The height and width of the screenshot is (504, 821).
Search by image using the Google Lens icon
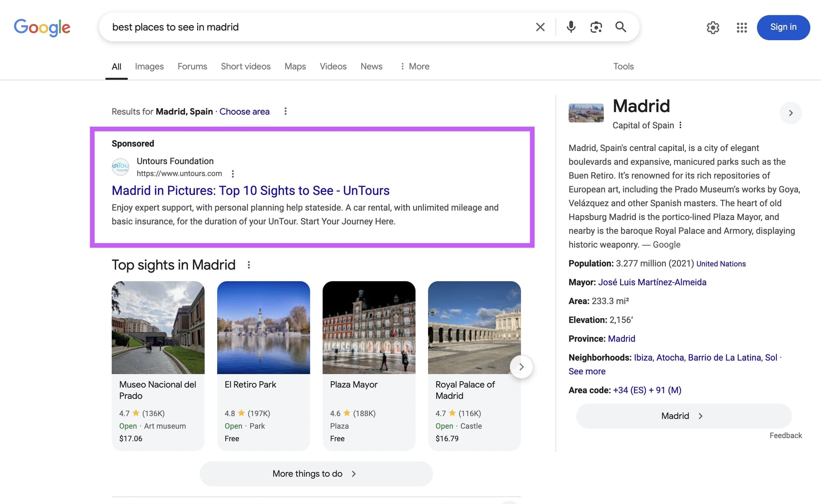coord(596,27)
